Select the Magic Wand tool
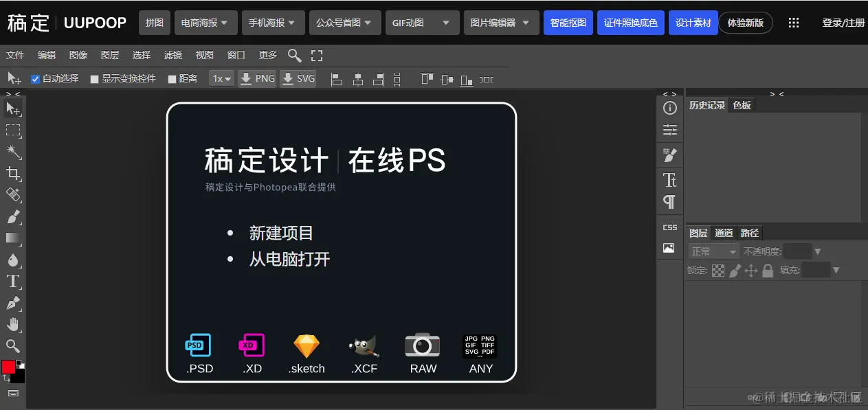This screenshot has height=410, width=868. point(13,152)
